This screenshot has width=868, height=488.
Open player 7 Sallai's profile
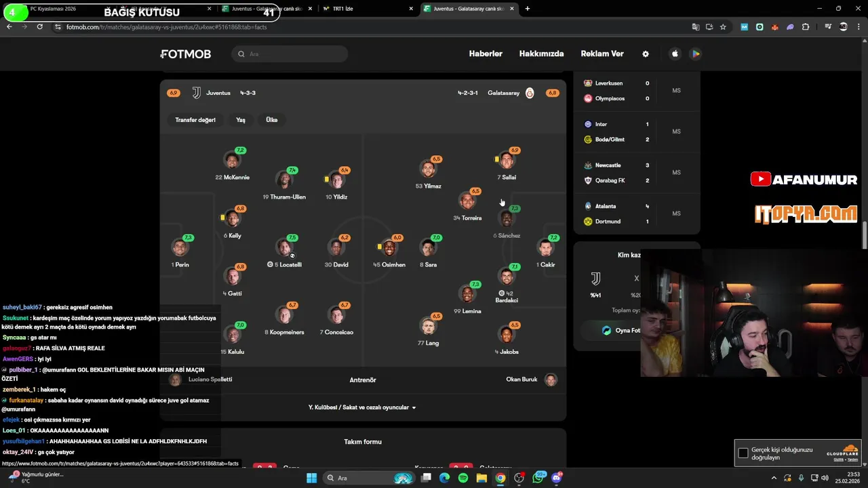(x=507, y=165)
